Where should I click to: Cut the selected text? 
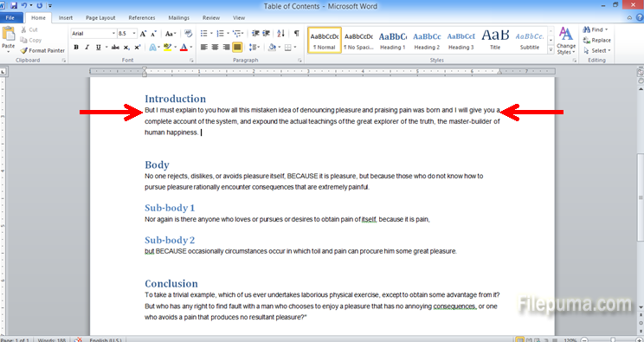tap(29, 29)
